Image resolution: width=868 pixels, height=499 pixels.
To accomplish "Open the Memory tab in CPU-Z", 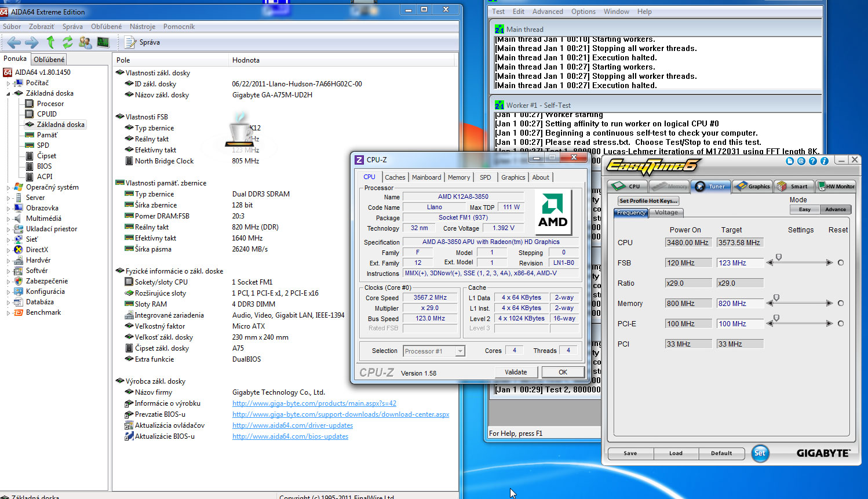I will 459,177.
